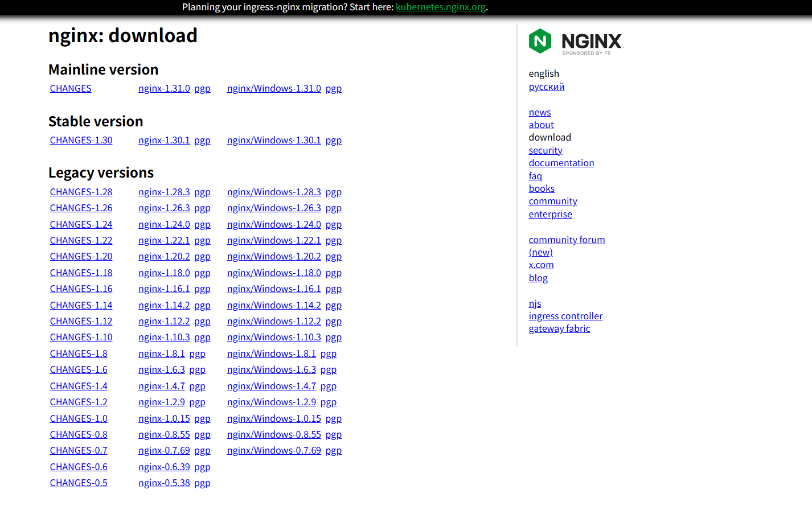Download nginx/Windows-1.31.0
This screenshot has height=506, width=812.
point(274,88)
